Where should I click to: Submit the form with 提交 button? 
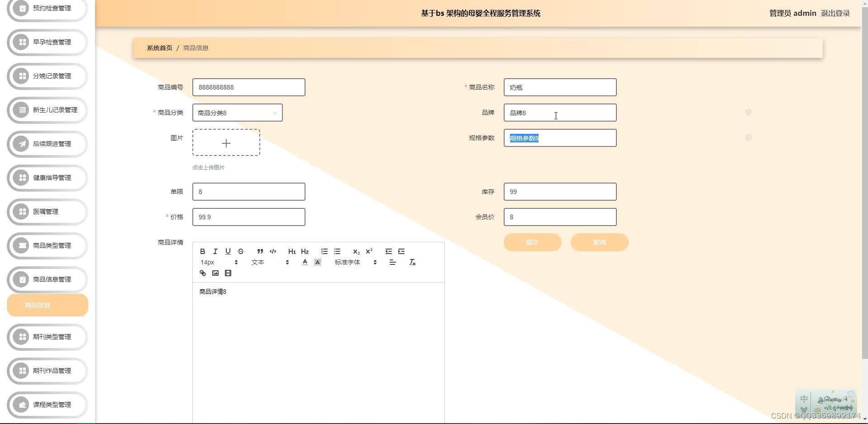tap(533, 242)
